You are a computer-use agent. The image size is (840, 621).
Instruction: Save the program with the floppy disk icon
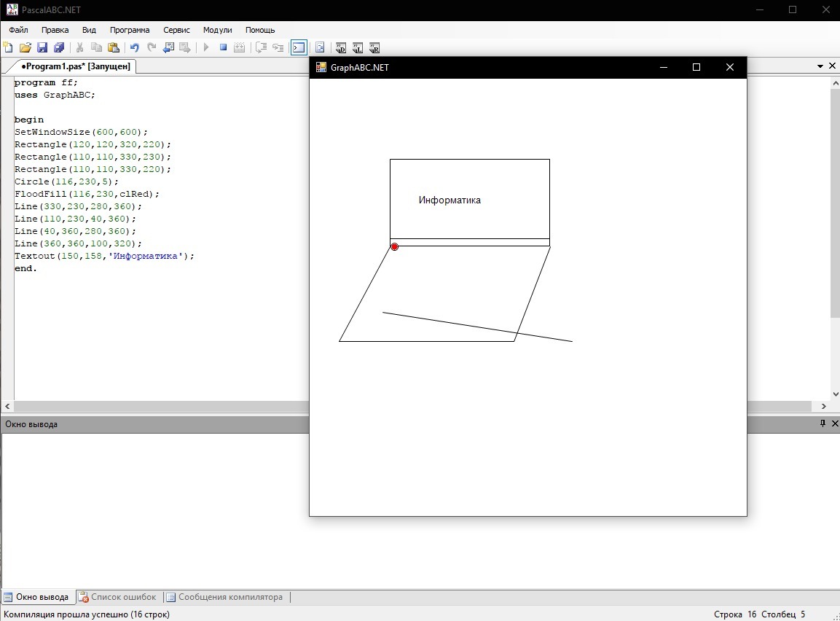pyautogui.click(x=42, y=48)
